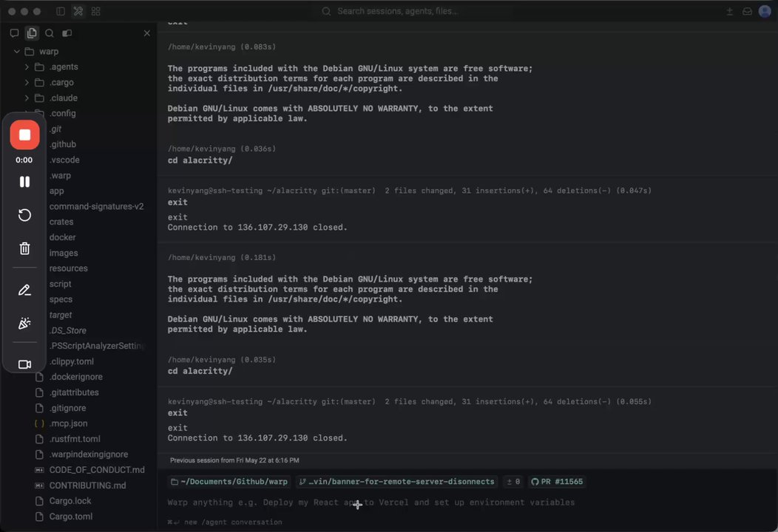Open the project explorer files icon
778x532 pixels.
tap(32, 33)
